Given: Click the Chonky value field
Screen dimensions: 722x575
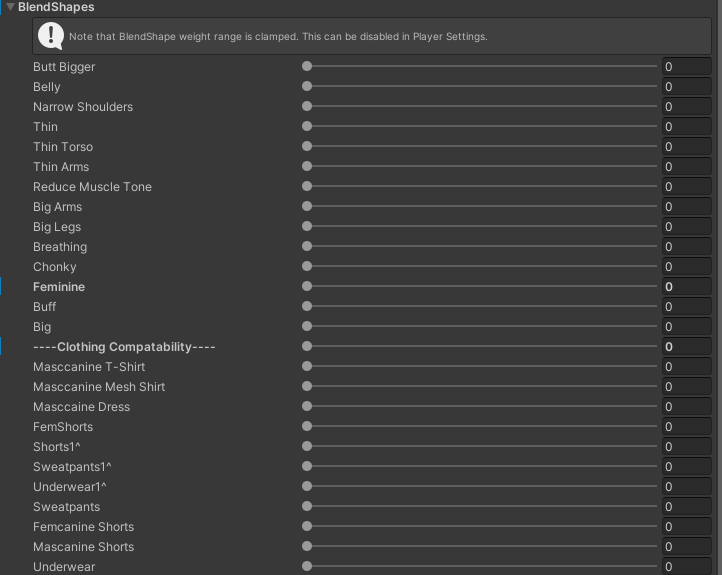Looking at the screenshot, I should 686,267.
